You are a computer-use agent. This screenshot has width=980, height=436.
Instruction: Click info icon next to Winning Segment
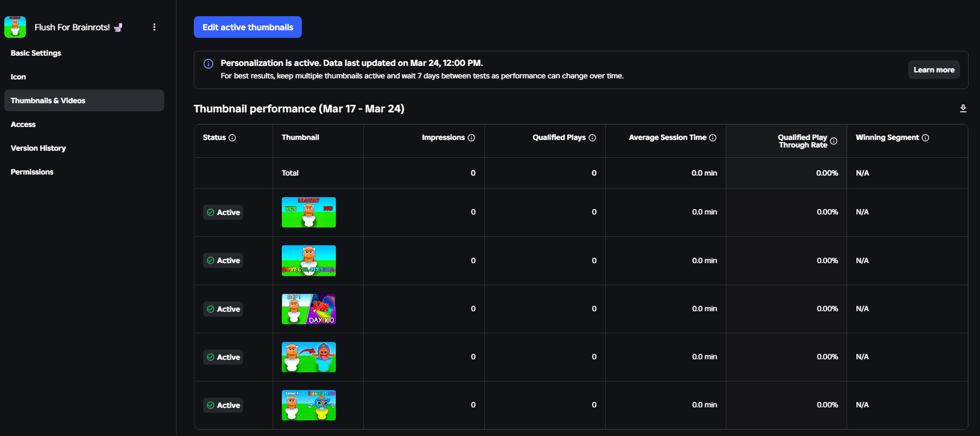(925, 138)
